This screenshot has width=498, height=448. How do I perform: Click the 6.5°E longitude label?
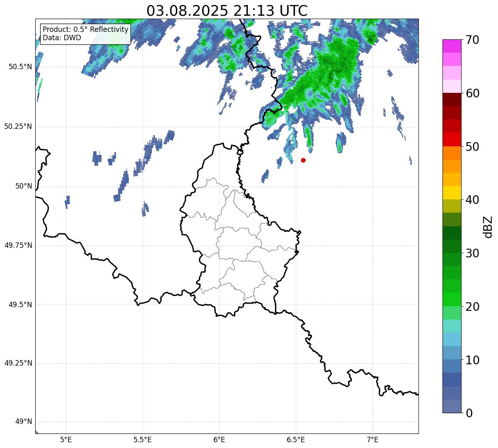tap(296, 440)
